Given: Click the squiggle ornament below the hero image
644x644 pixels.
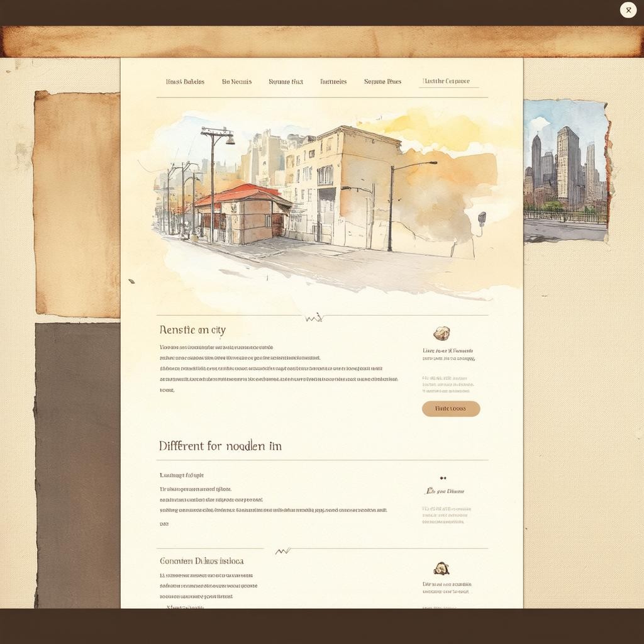Looking at the screenshot, I should tap(314, 318).
